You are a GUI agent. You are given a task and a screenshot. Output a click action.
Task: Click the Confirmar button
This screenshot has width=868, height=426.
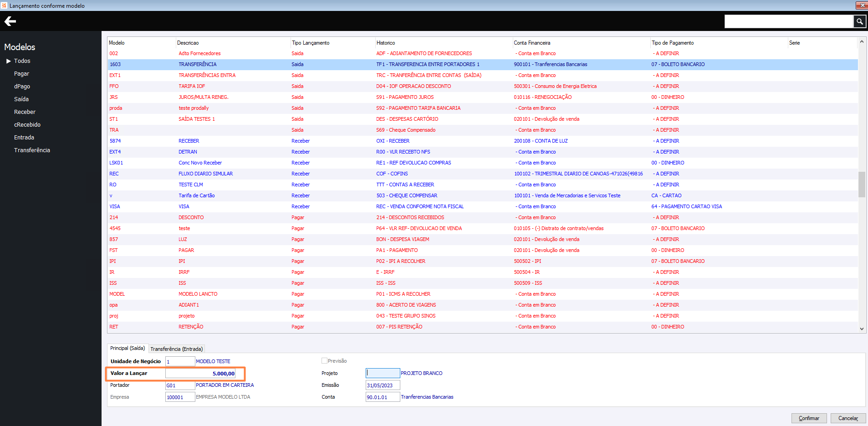click(809, 418)
